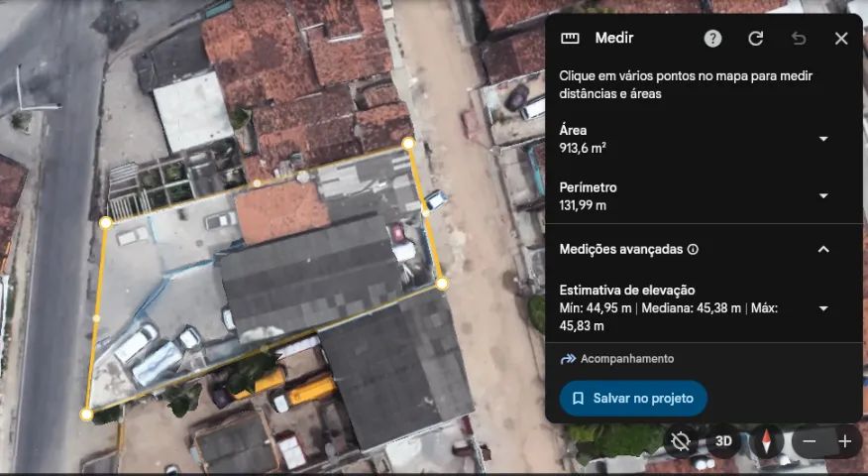Click the Área value 913,6 m²
Viewport: 868px width, 476px height.
583,148
